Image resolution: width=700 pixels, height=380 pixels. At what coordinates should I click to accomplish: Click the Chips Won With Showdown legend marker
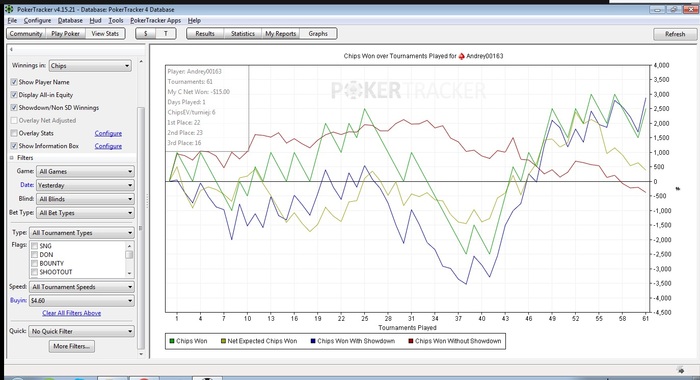click(313, 341)
